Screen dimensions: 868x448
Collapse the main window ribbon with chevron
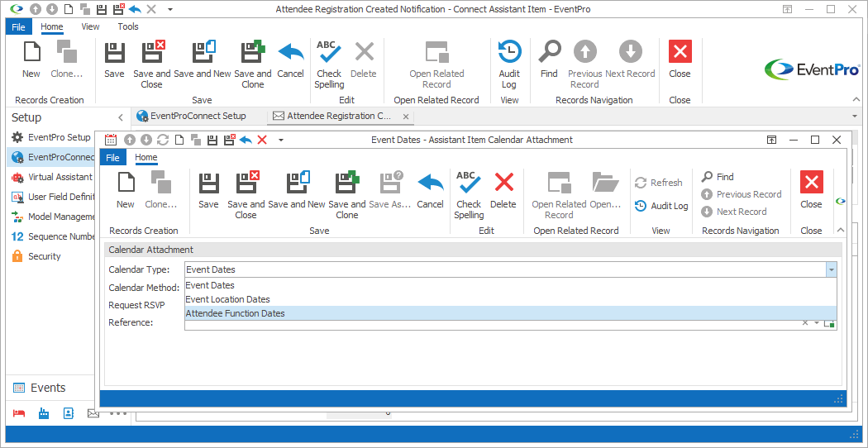click(x=857, y=100)
